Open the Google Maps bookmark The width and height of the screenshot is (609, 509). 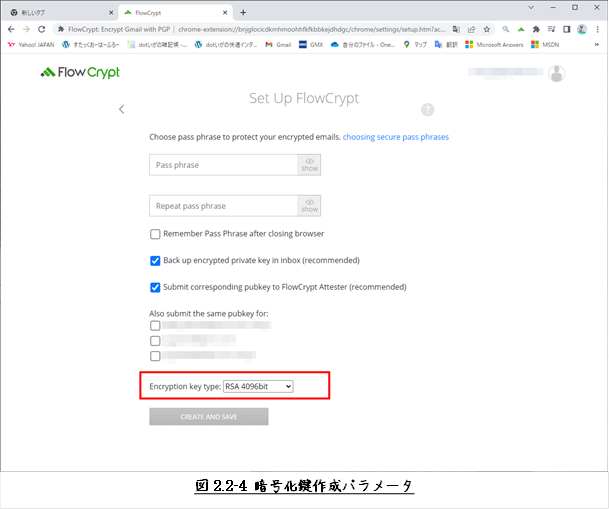(x=415, y=45)
